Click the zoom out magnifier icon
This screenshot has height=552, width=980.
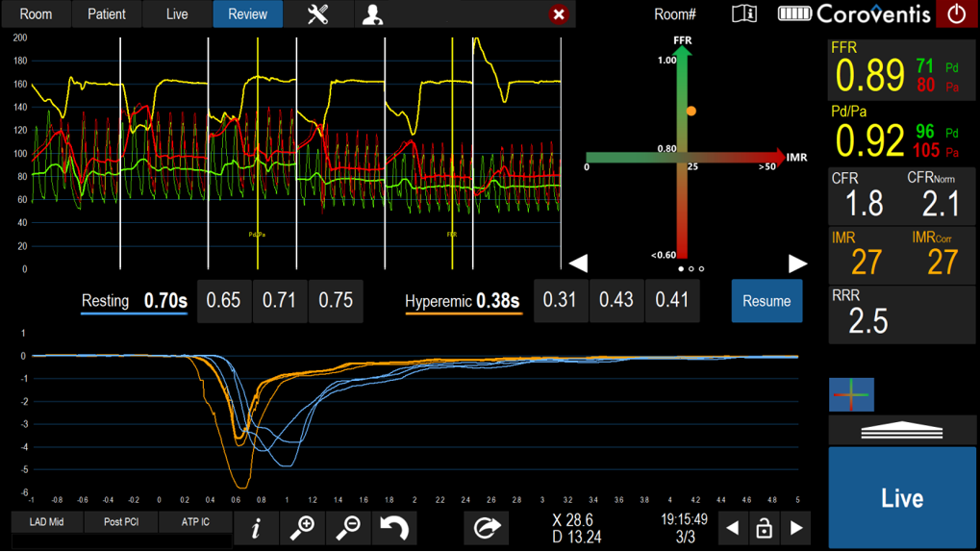pos(348,528)
